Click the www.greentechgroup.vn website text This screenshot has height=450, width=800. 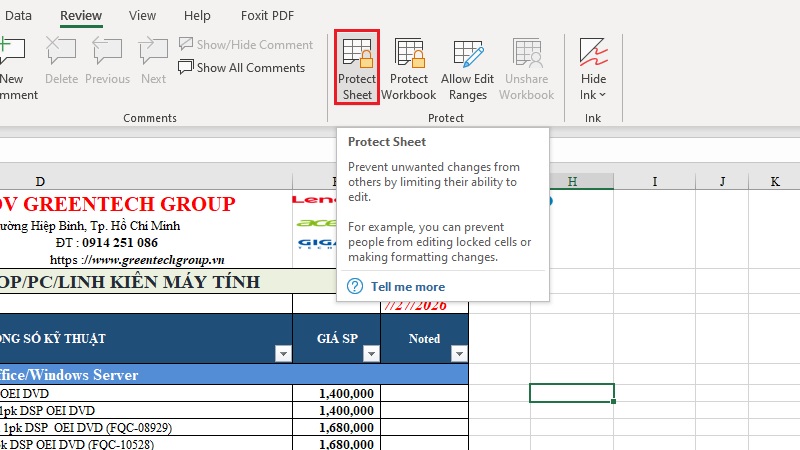point(158,260)
